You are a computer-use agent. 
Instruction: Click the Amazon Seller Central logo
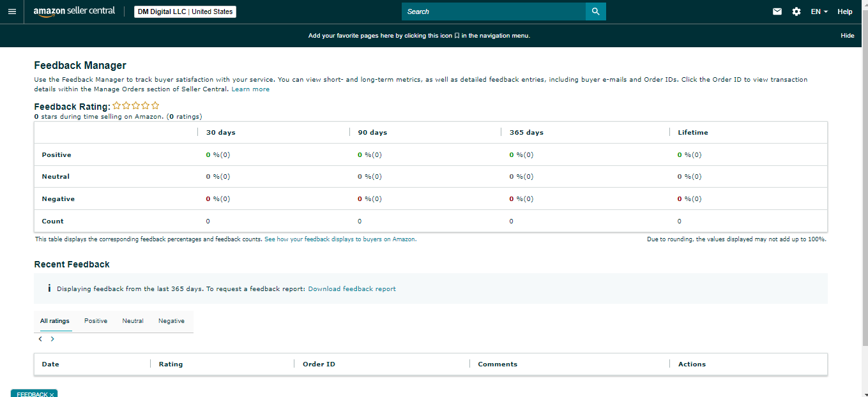click(x=74, y=12)
